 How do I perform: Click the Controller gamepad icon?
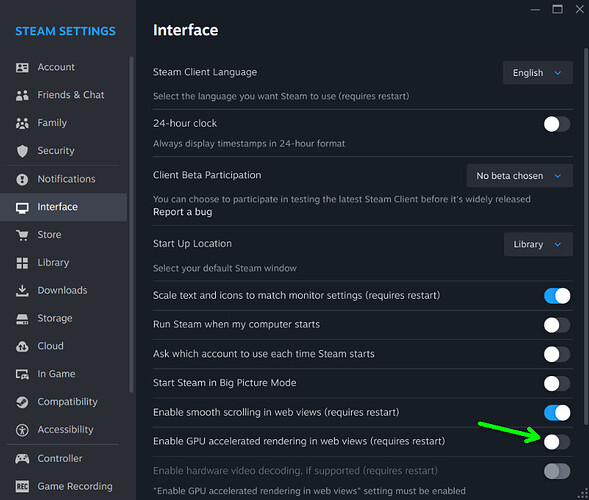tap(22, 458)
